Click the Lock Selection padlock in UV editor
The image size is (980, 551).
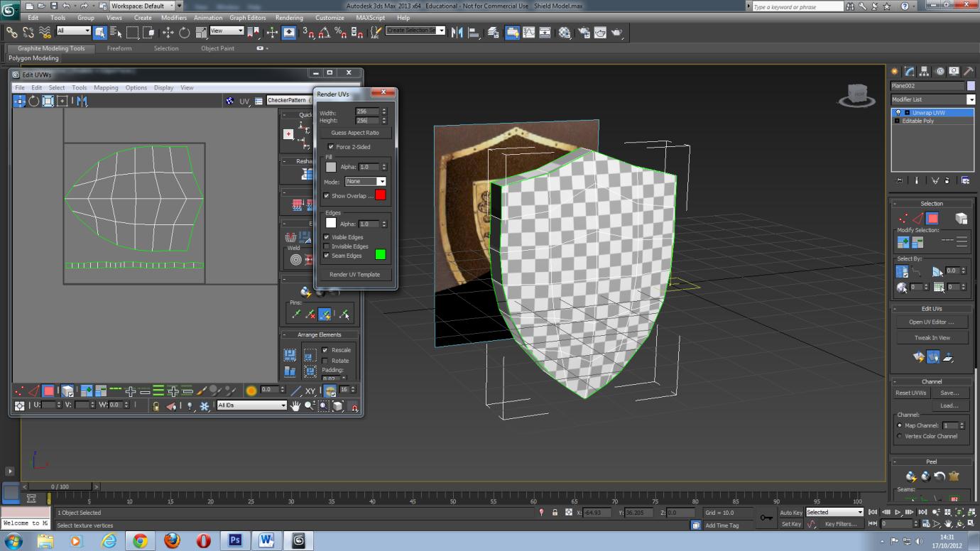pyautogui.click(x=156, y=405)
